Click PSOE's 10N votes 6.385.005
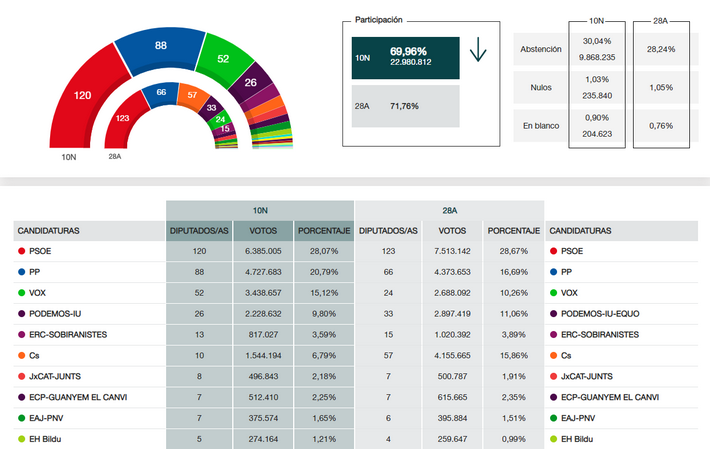710x449 pixels. pyautogui.click(x=263, y=251)
